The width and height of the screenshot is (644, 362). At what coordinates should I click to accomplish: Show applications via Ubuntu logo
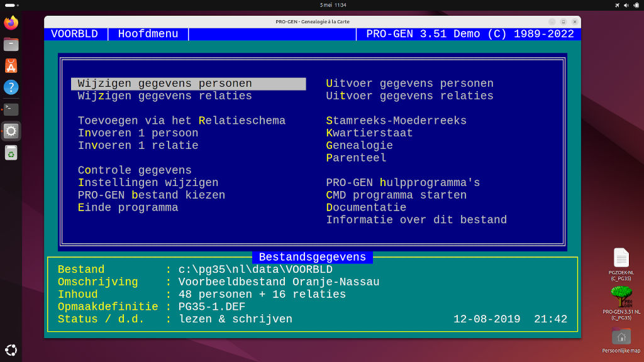(11, 350)
